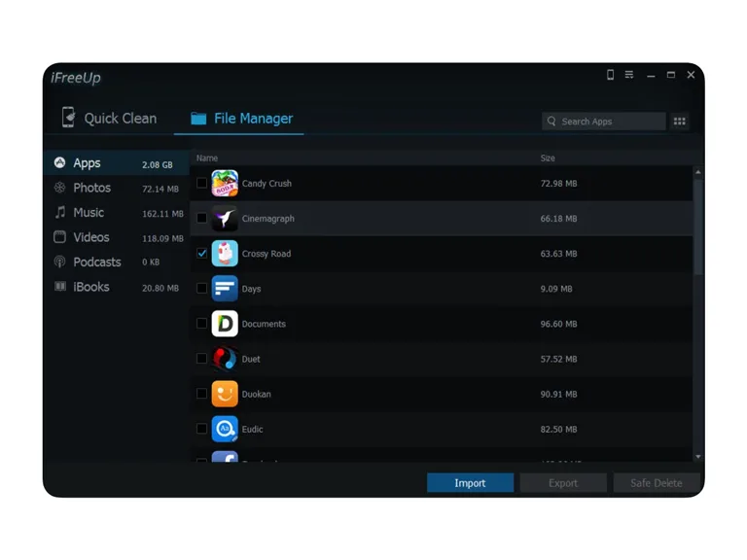Select Videos category in sidebar

coord(117,237)
